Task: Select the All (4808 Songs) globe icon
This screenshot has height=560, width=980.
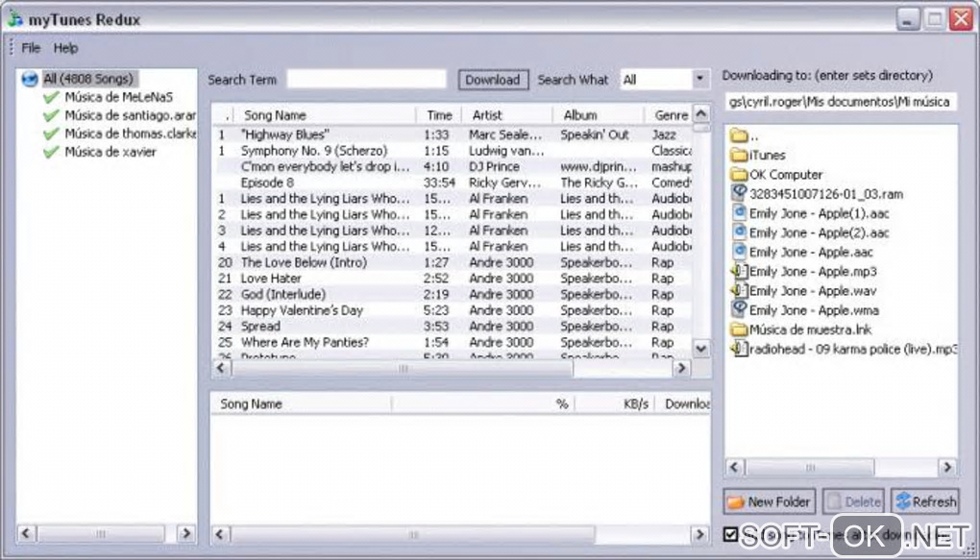Action: 30,80
